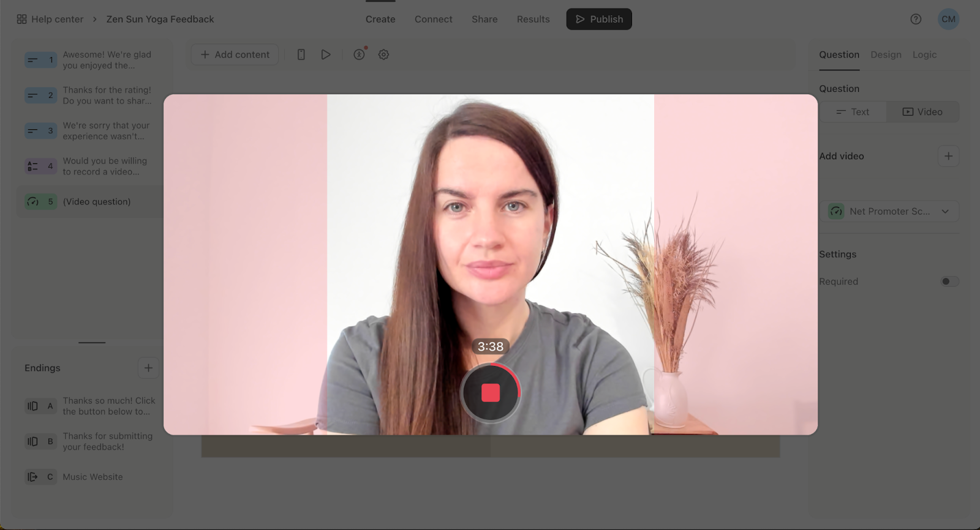Viewport: 980px width, 530px height.
Task: Publish the form
Action: 599,19
